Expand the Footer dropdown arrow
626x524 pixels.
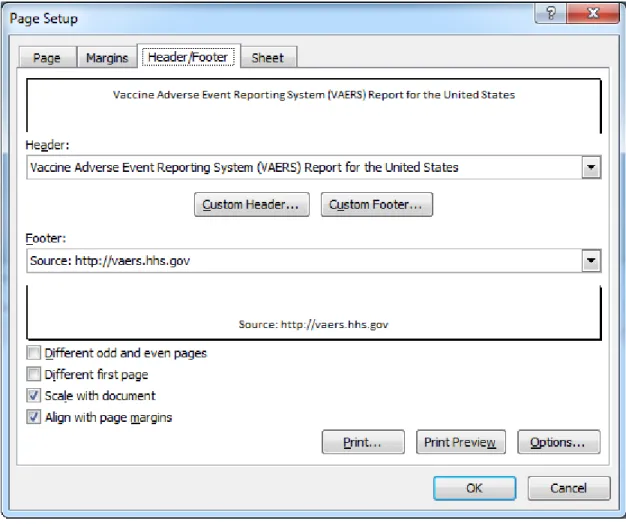pos(591,261)
